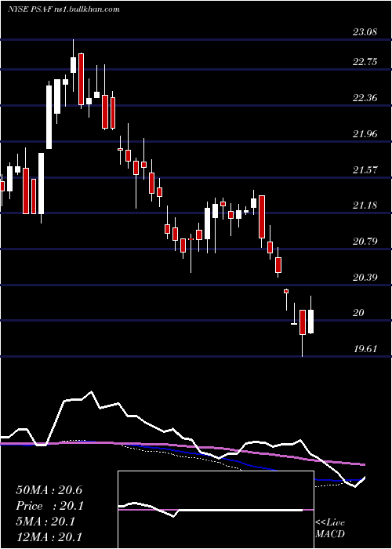Select the 23.08 price axis label
The image size is (392, 549).
(x=365, y=32)
